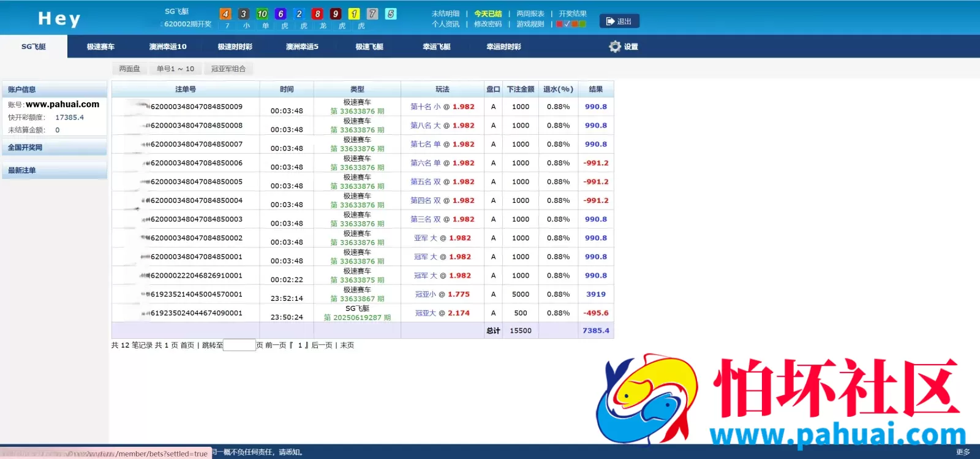Click the 退出 logout button

coord(619,21)
